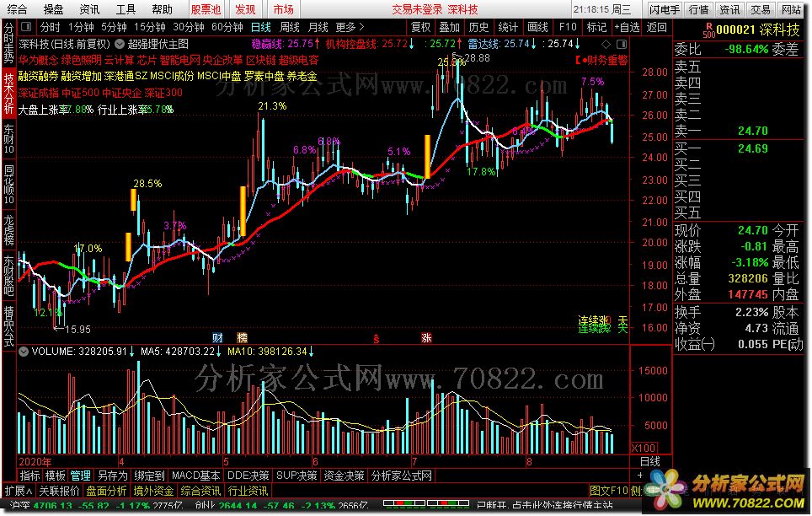
Task: Expand the 扩展 panel at bottom
Action: (19, 491)
